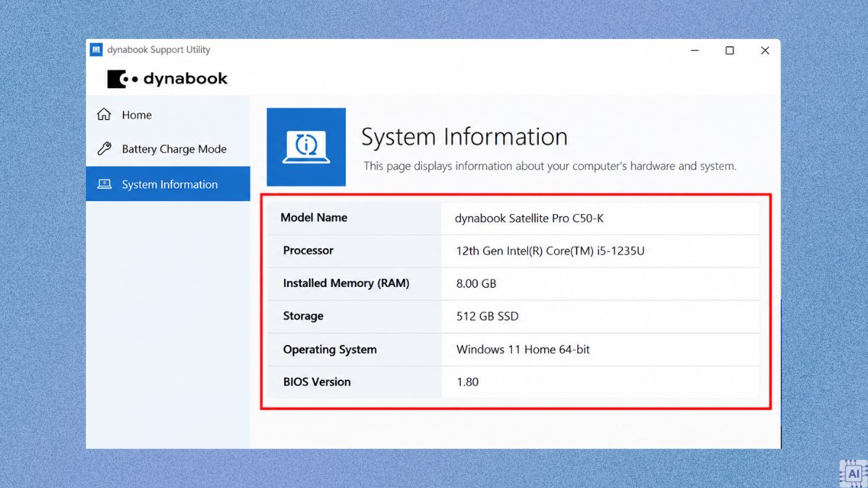Click the dynabook Support Utility window title
This screenshot has width=868, height=488.
(158, 50)
